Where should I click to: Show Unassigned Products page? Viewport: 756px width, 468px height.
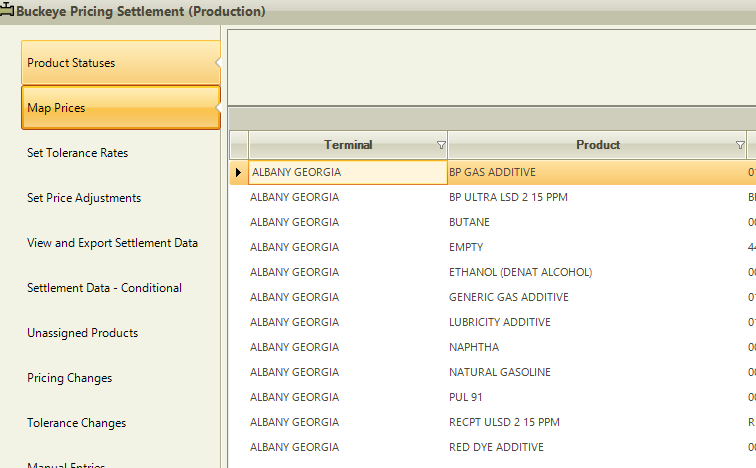click(x=82, y=333)
